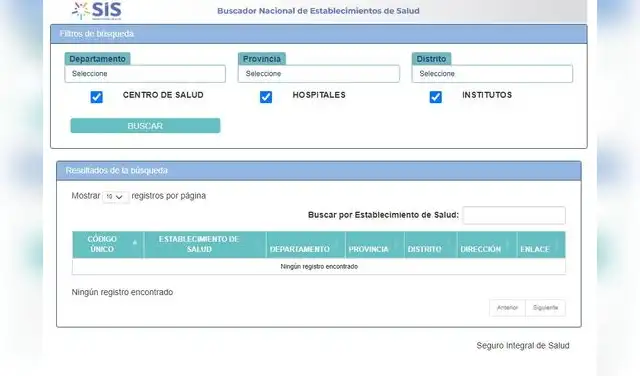Image resolution: width=640 pixels, height=376 pixels.
Task: Uncheck the Centro de Salud checkbox
Action: [96, 97]
